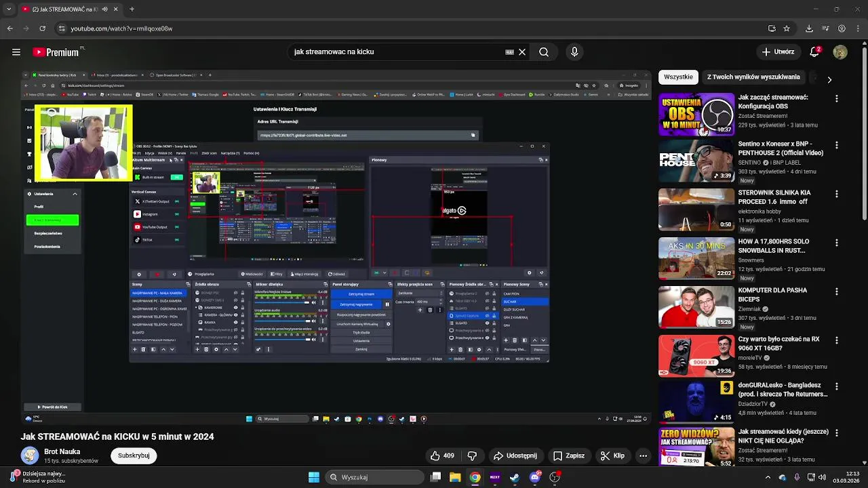Open more actions menu below video
Viewport: 868px width, 488px height.
[x=643, y=456]
